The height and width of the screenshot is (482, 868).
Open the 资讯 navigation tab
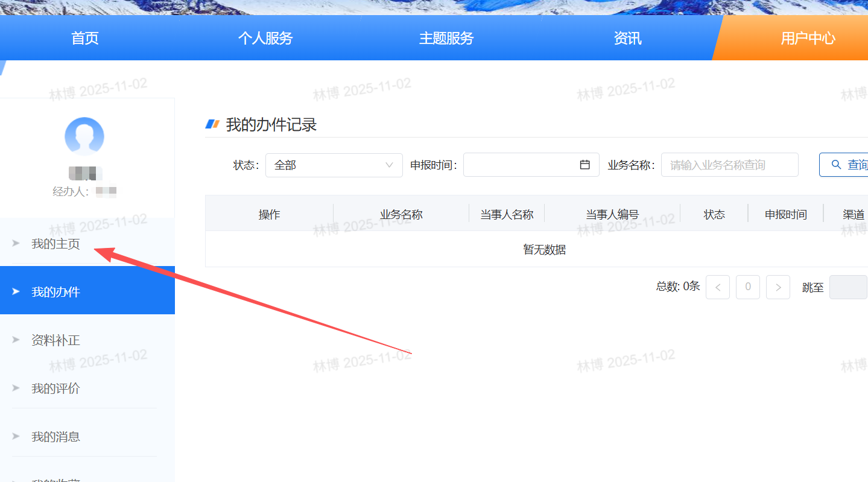point(627,39)
